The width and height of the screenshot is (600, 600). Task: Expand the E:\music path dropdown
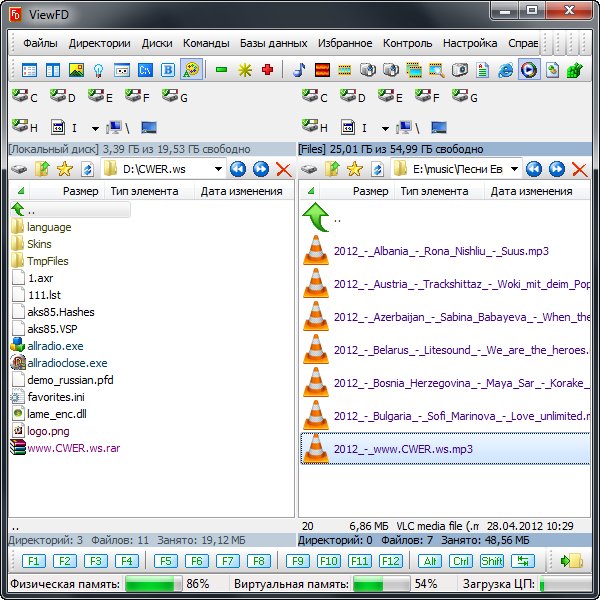[514, 169]
